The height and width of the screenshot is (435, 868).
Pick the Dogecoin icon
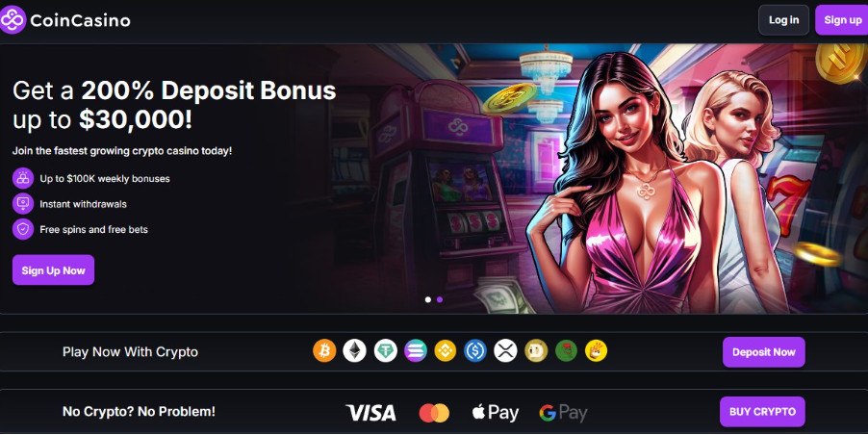536,351
